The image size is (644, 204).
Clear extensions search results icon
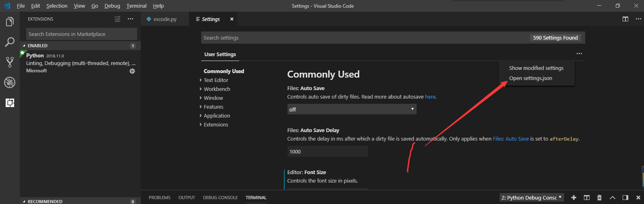tap(117, 19)
